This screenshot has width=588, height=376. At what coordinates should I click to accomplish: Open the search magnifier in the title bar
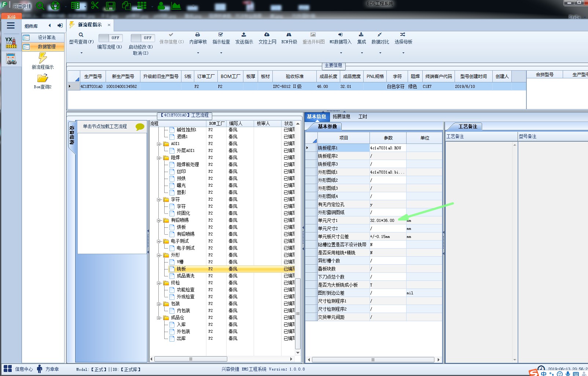click(40, 6)
